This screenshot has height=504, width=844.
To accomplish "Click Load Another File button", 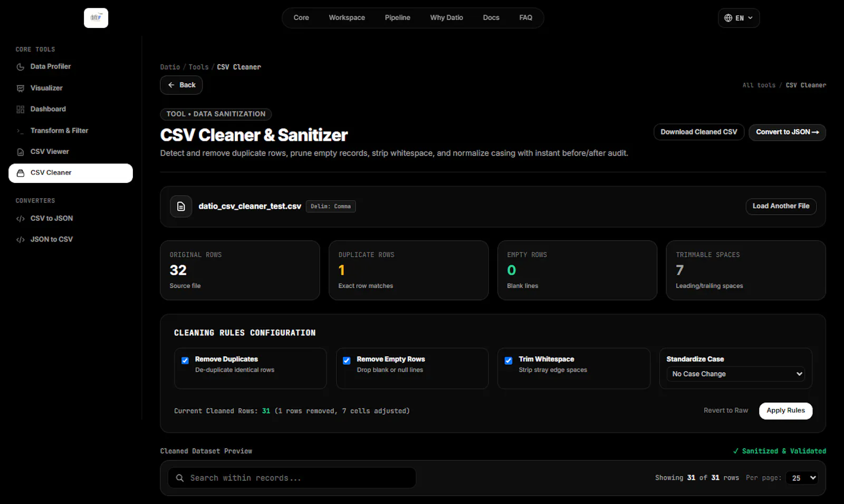I will click(781, 206).
